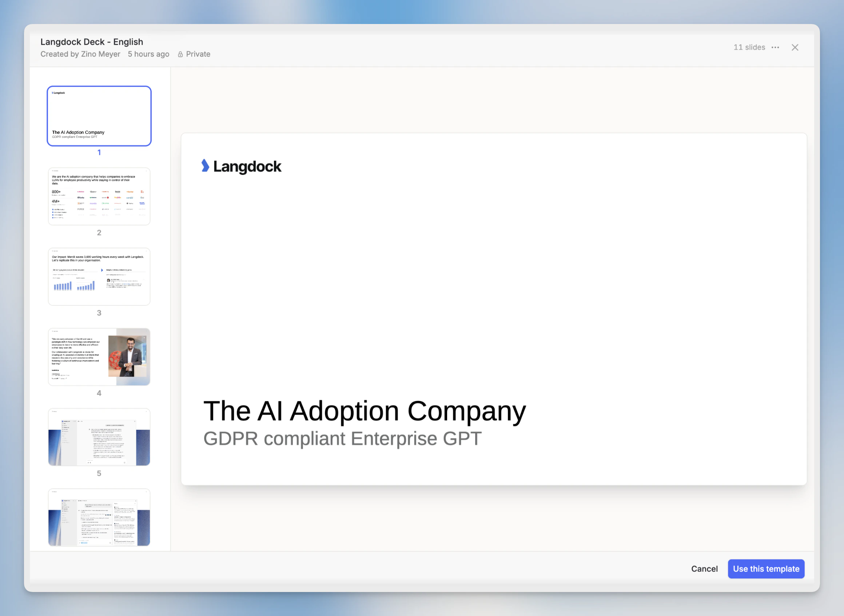Select slide 5 with the app screenshot

[x=99, y=437]
